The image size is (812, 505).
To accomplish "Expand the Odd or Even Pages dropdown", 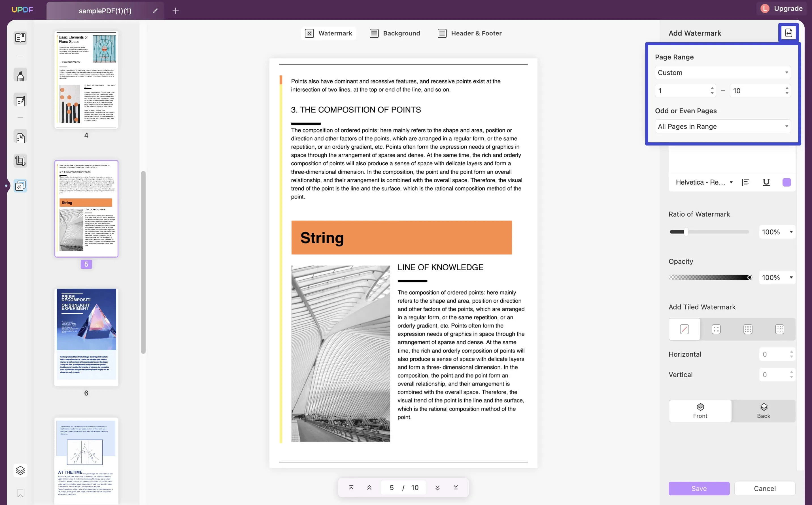I will [x=722, y=126].
